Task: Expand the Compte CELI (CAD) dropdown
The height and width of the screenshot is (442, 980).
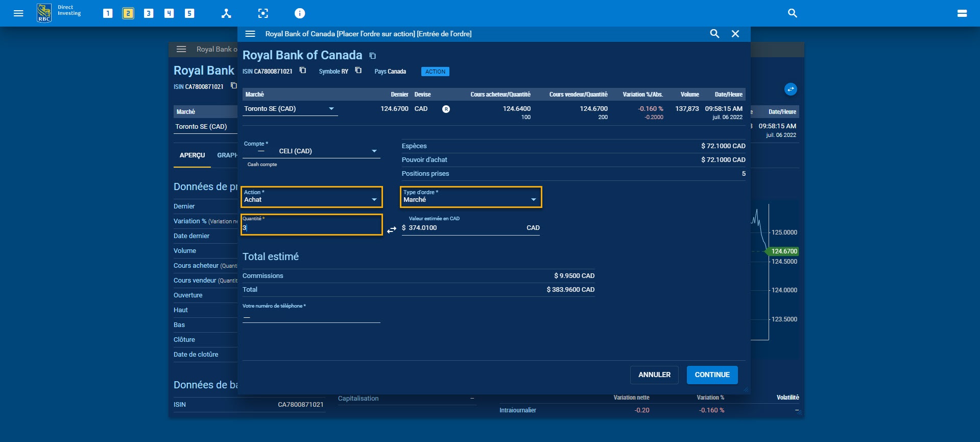Action: (327, 151)
